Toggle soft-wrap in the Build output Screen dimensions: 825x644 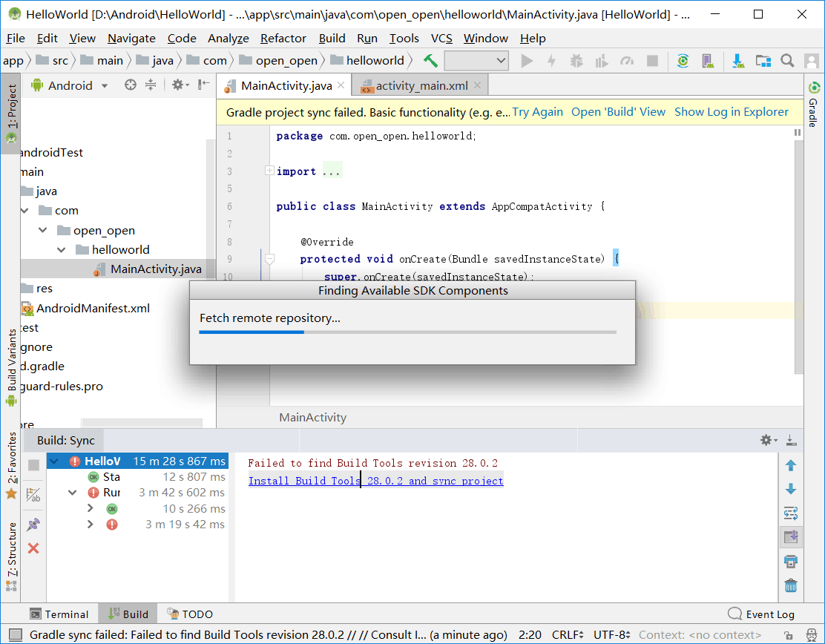click(791, 513)
